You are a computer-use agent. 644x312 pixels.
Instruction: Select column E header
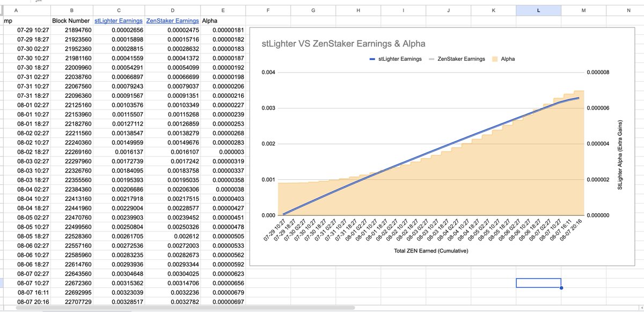[224, 10]
